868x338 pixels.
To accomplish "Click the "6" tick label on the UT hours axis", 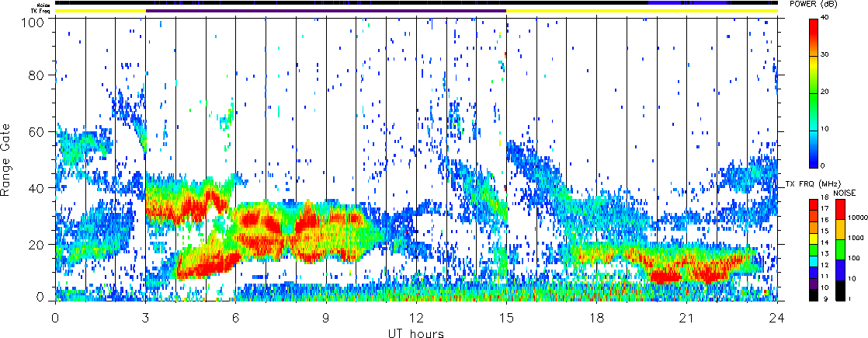I will click(236, 318).
